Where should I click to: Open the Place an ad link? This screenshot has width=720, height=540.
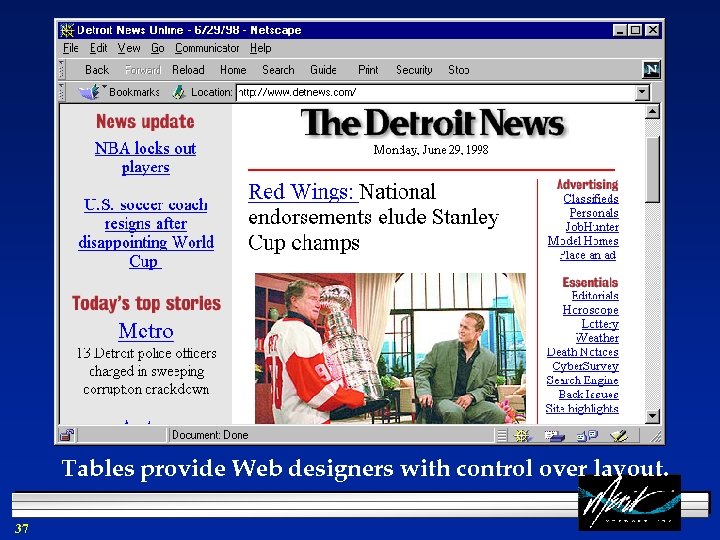(588, 255)
